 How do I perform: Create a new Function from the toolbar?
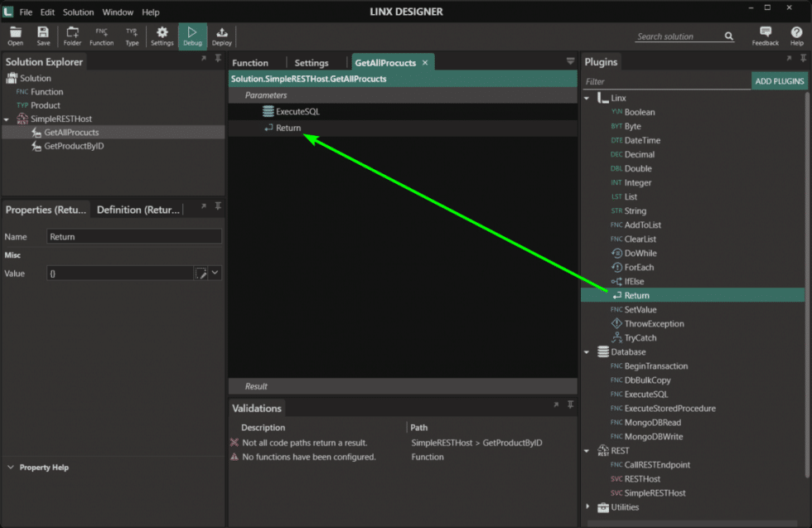[101, 36]
